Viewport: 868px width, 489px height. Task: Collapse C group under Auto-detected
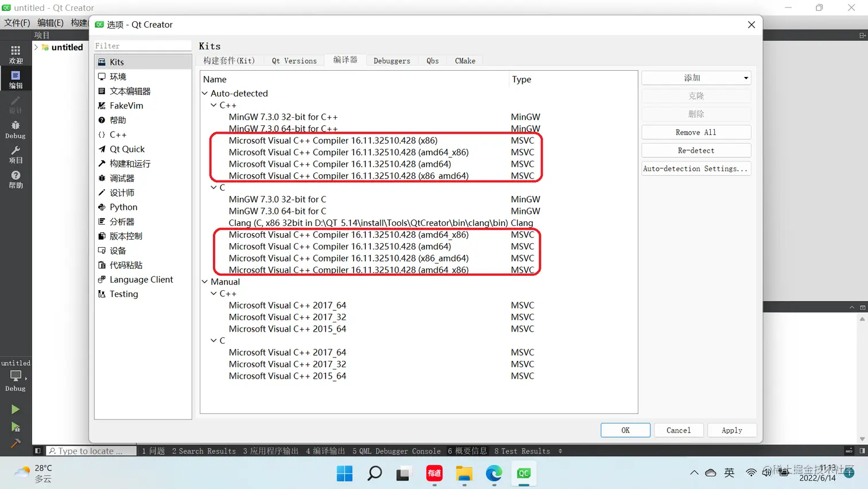[x=214, y=187]
